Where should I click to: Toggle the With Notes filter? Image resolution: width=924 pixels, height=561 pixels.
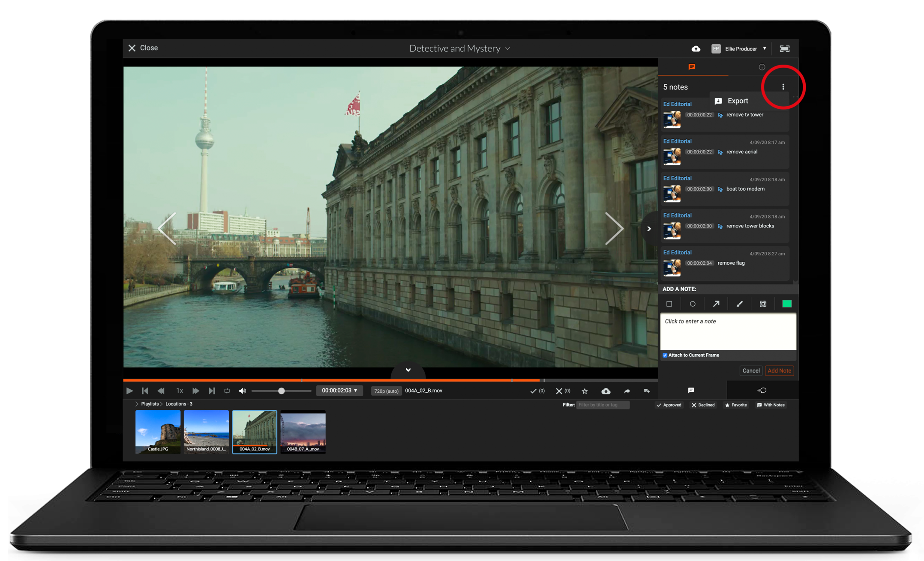point(771,405)
